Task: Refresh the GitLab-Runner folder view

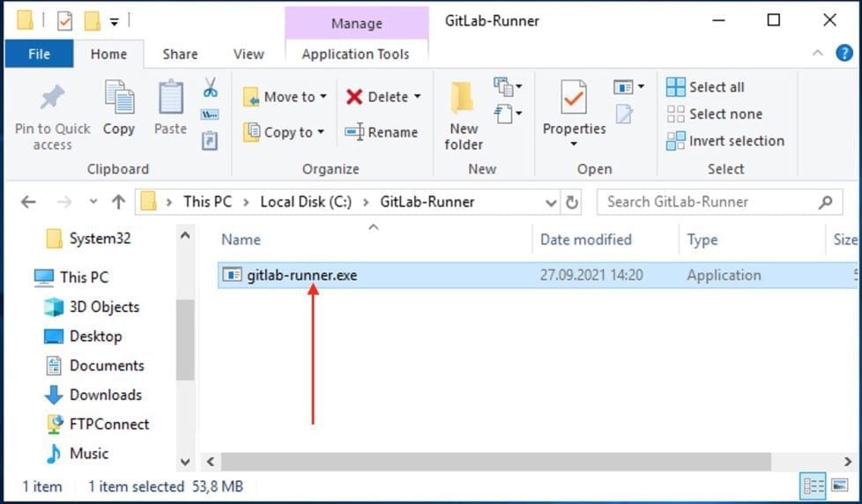Action: click(x=572, y=202)
